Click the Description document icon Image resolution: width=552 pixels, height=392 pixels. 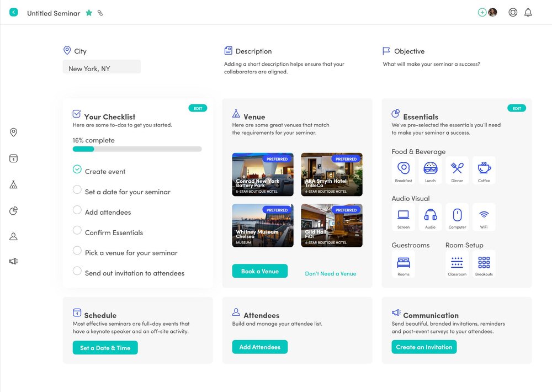click(x=228, y=51)
